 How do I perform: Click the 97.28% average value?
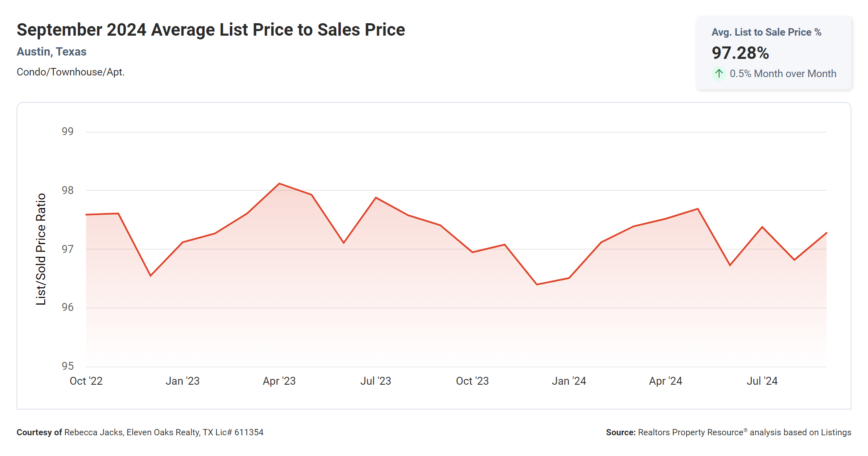[740, 53]
